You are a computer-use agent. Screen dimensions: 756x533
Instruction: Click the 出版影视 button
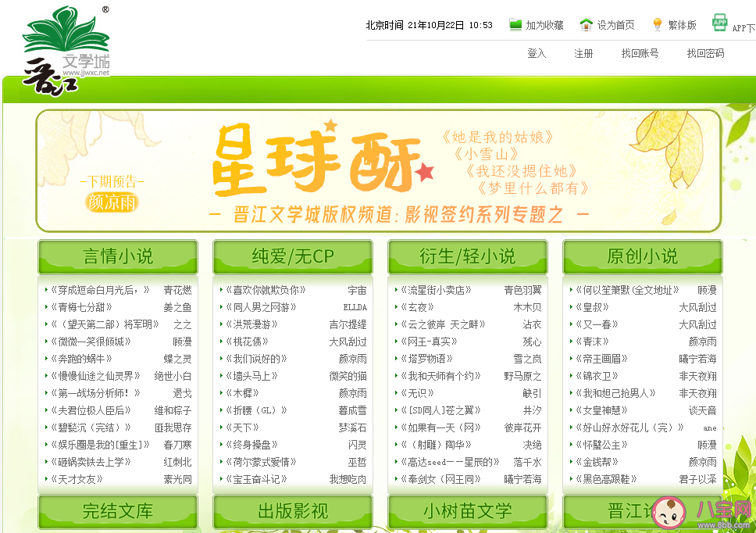(292, 511)
